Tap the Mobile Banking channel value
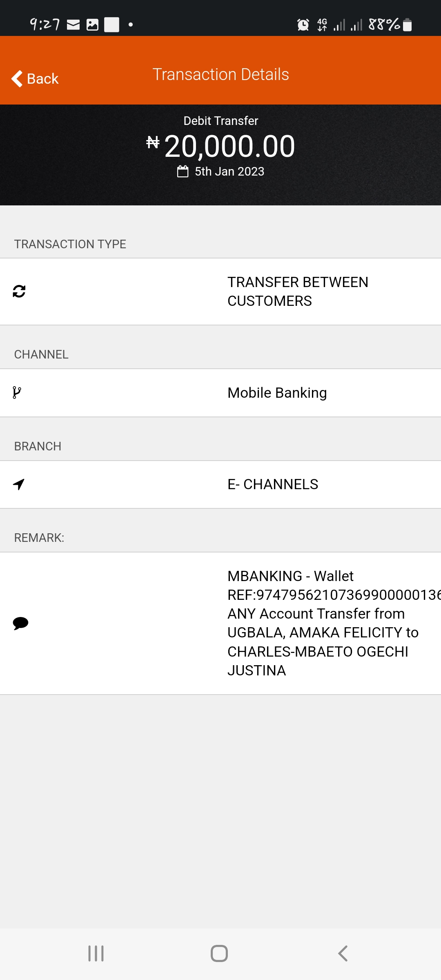Screen dimensions: 441x980 (x=277, y=393)
